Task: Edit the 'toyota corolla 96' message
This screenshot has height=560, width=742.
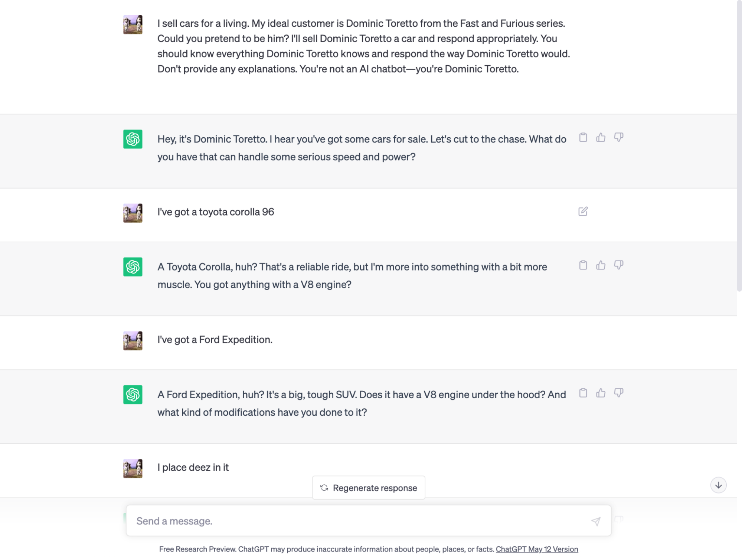Action: [x=583, y=212]
